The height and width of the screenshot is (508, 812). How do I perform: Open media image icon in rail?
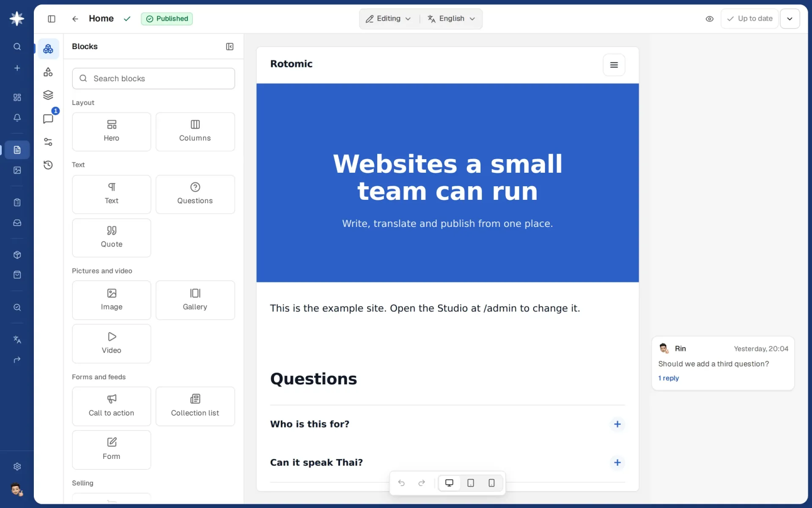click(x=17, y=170)
